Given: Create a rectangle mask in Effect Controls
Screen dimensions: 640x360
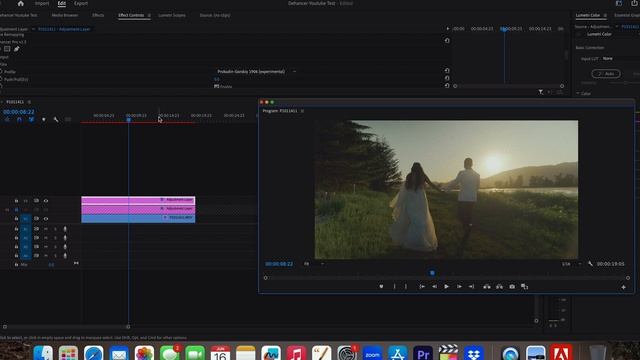Looking at the screenshot, I should coord(7,49).
